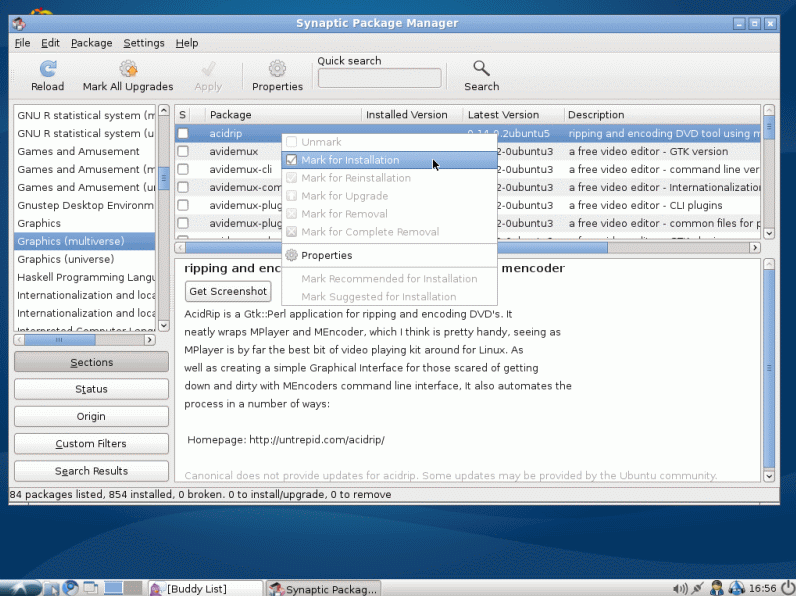
Task: Click the Custom Filters button
Action: [91, 443]
